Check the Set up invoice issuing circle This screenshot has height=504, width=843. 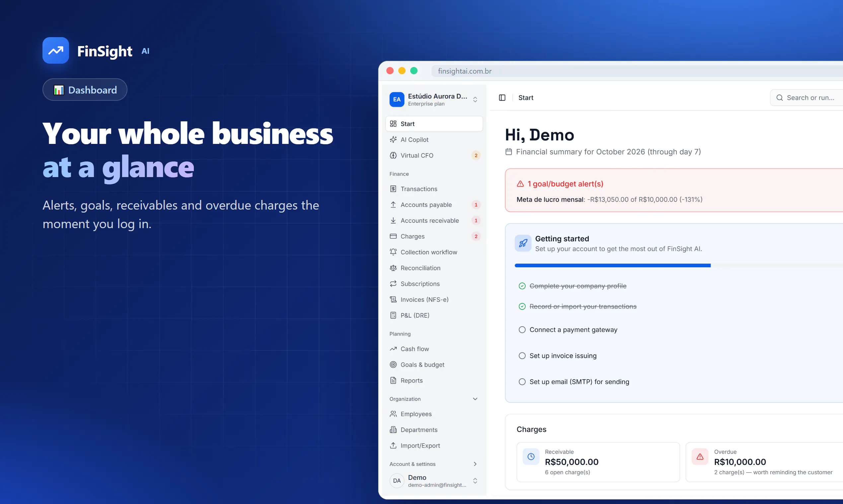point(522,355)
